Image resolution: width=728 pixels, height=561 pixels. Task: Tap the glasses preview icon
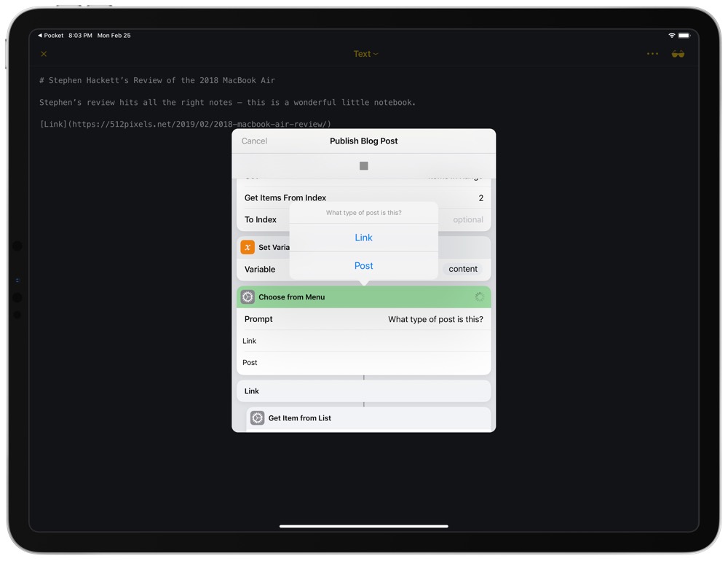pyautogui.click(x=678, y=54)
